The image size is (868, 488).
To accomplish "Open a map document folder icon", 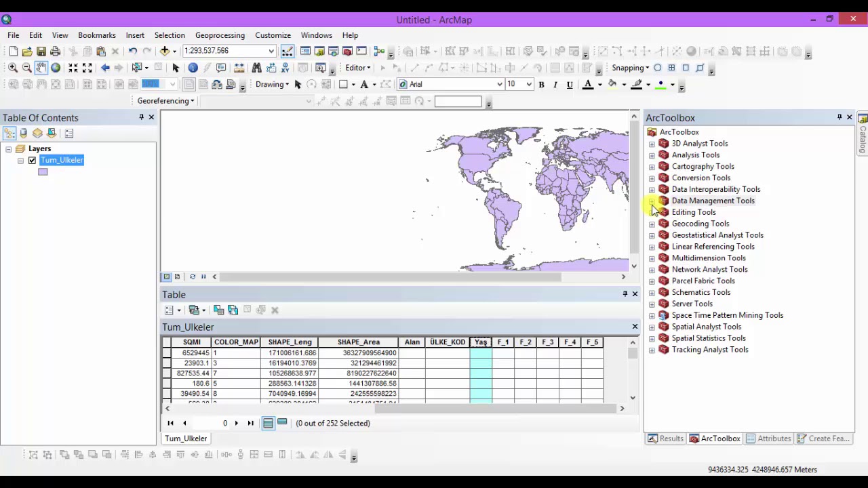I will point(27,52).
